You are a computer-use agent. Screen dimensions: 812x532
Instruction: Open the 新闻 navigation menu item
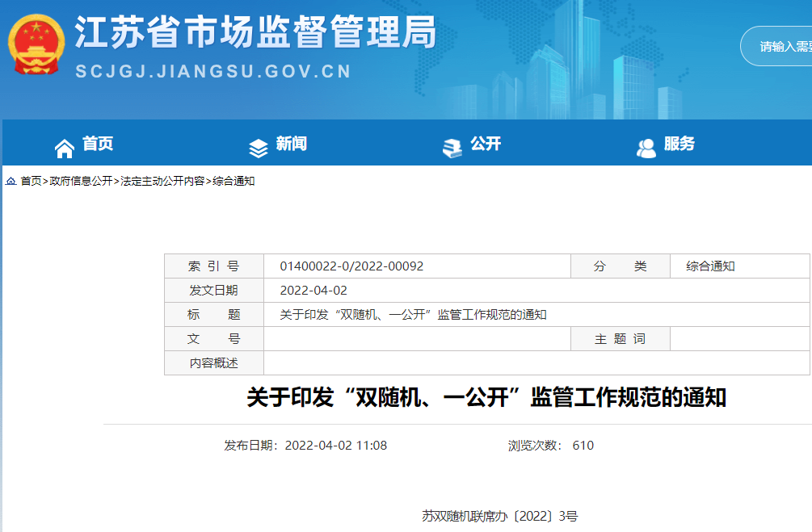tap(292, 144)
